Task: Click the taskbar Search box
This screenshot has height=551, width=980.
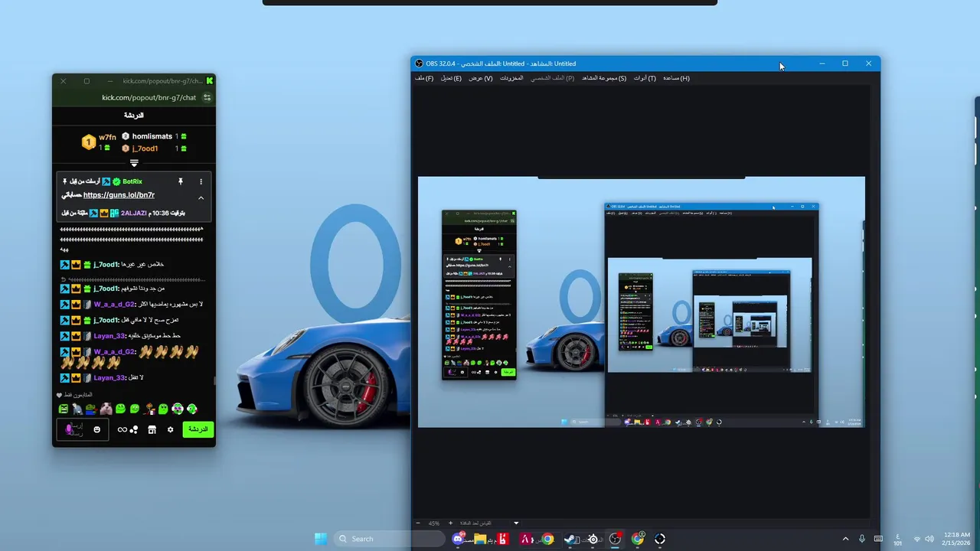Action: pos(389,539)
